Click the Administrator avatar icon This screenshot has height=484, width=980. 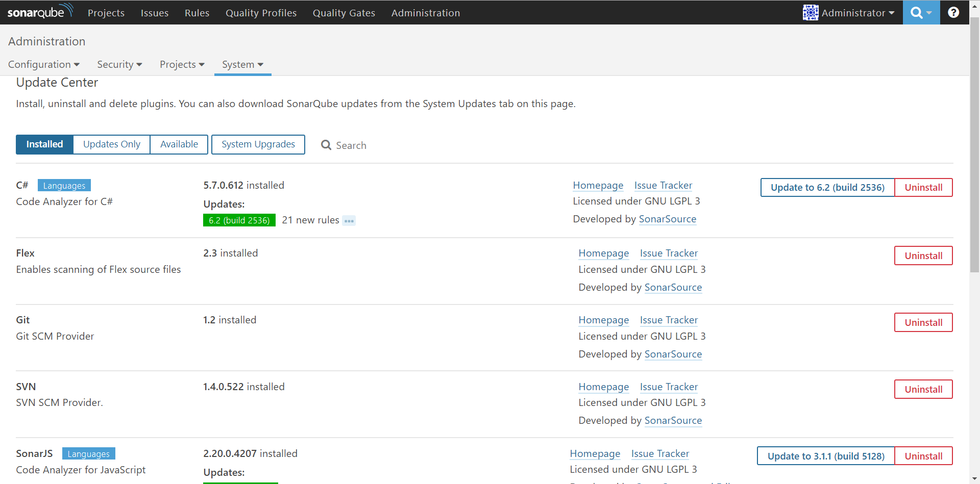pos(811,12)
